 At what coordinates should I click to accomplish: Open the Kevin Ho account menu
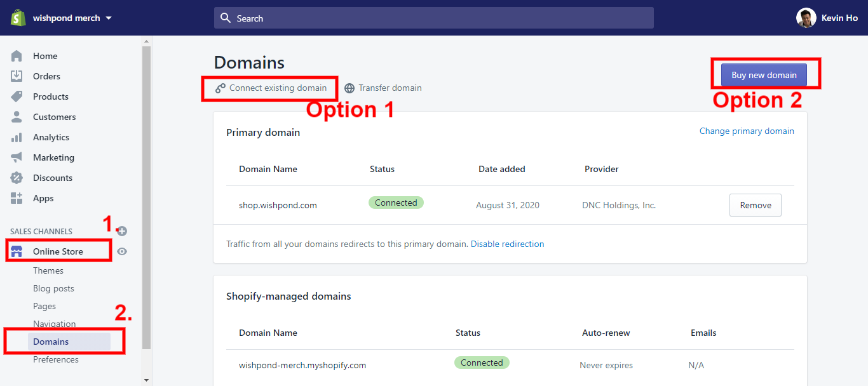pyautogui.click(x=827, y=18)
